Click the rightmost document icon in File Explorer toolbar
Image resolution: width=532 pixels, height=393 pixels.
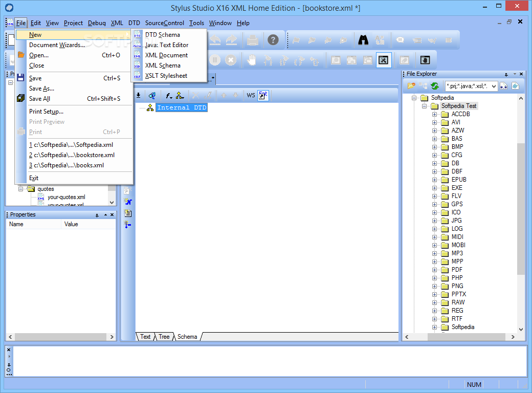point(516,86)
